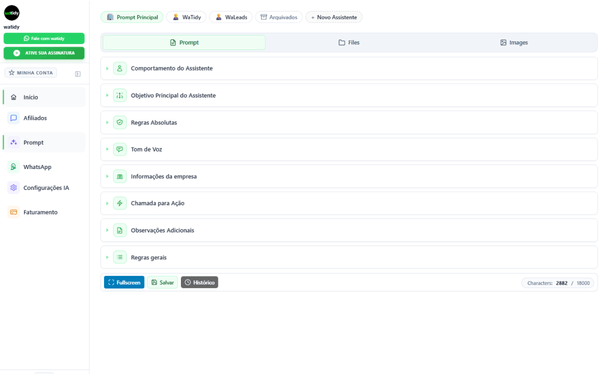Open the WhatsApp sidebar item
600x375 pixels.
(x=44, y=167)
